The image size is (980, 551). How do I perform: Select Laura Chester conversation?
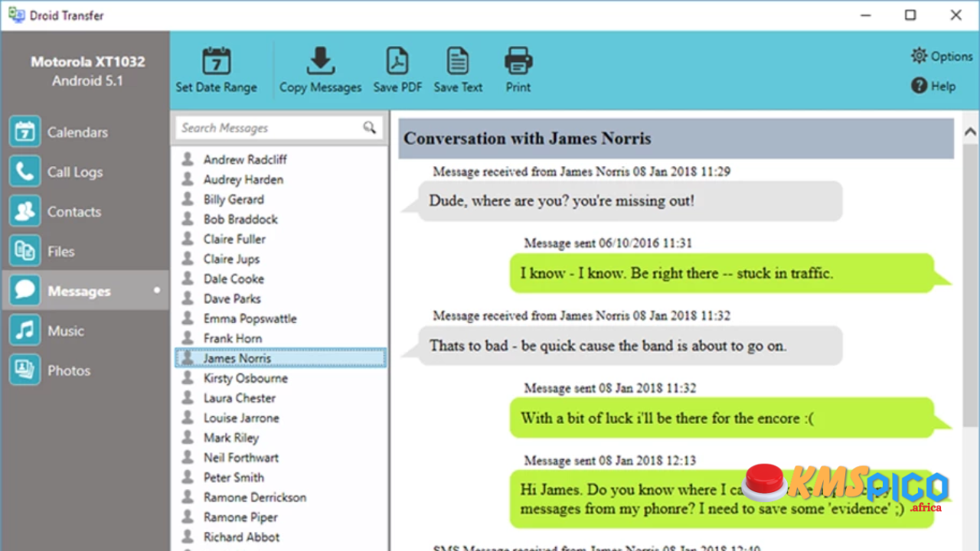pyautogui.click(x=239, y=398)
